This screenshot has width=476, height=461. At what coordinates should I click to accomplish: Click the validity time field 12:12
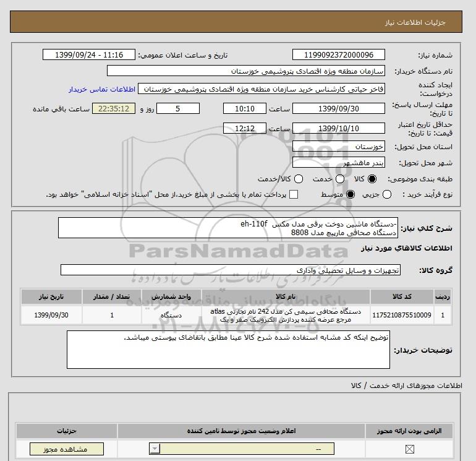point(245,128)
